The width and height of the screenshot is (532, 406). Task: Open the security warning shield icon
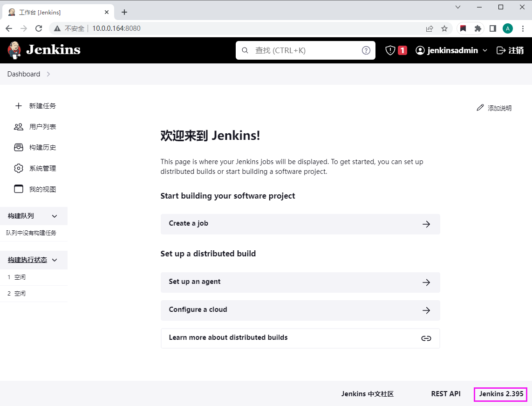pyautogui.click(x=390, y=50)
